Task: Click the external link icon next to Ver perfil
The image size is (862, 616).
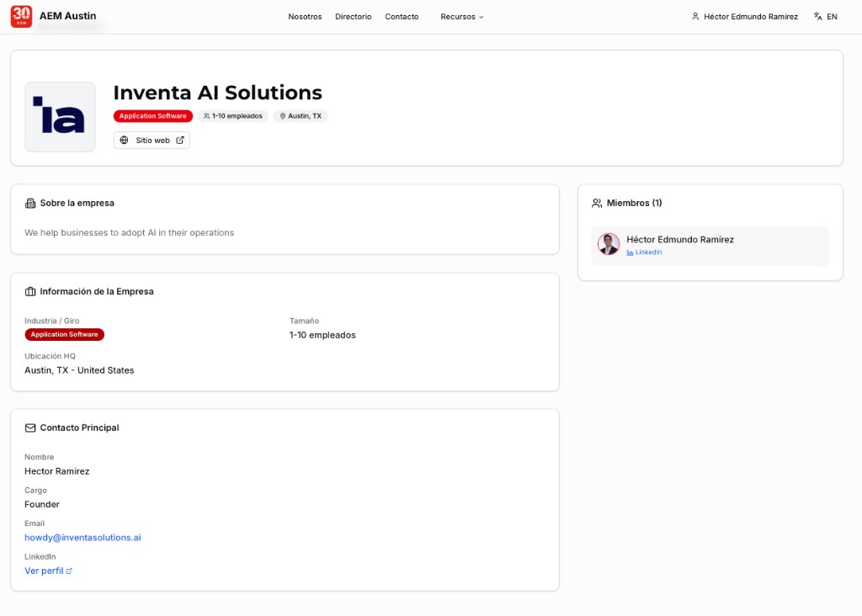Action: tap(69, 571)
